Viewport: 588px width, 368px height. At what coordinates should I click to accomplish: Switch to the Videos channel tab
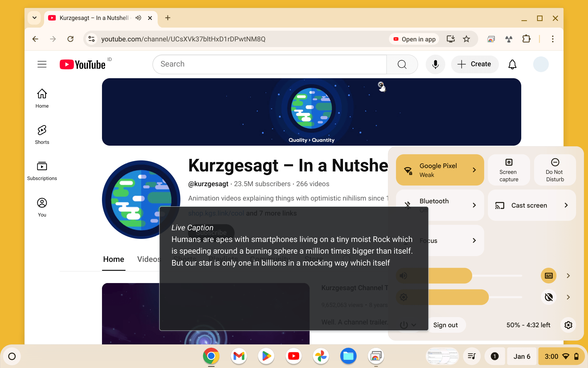(149, 259)
